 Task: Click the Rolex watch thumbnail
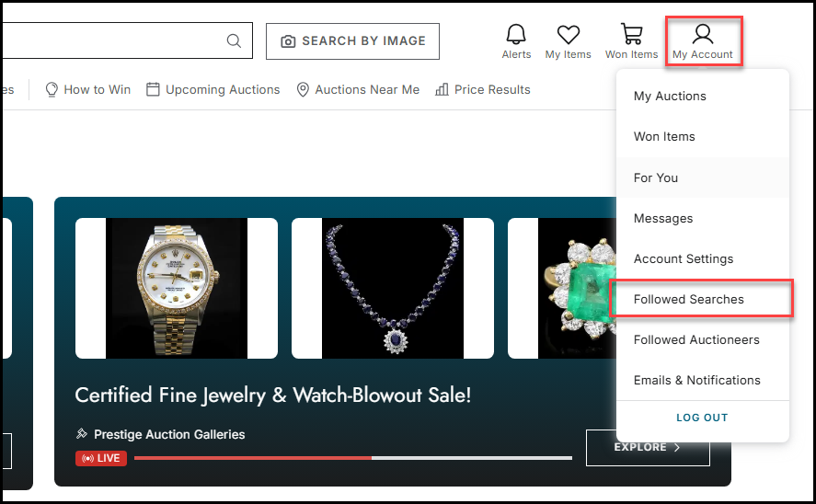177,288
